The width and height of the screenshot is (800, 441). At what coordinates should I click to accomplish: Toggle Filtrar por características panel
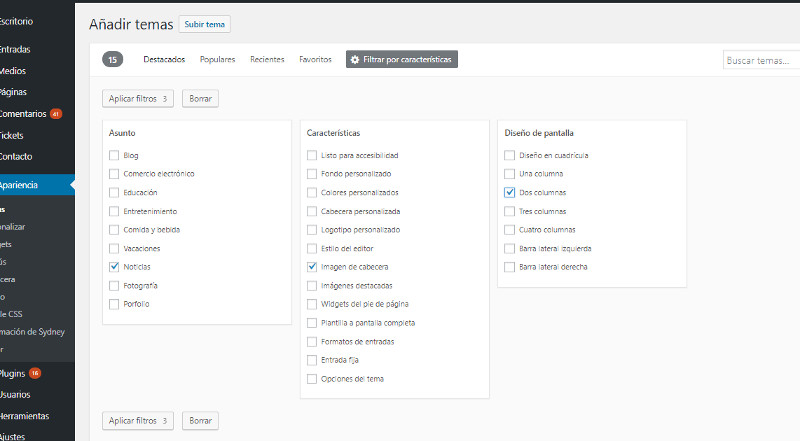point(402,59)
